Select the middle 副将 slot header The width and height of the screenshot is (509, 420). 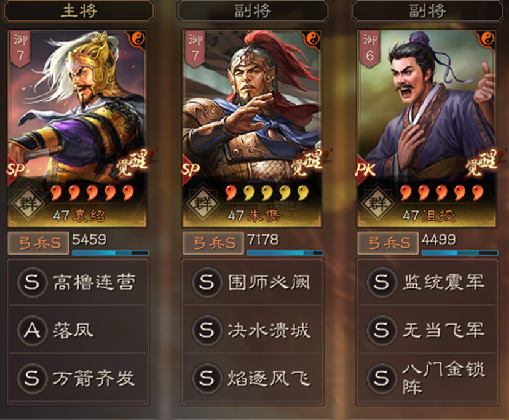[x=253, y=11]
